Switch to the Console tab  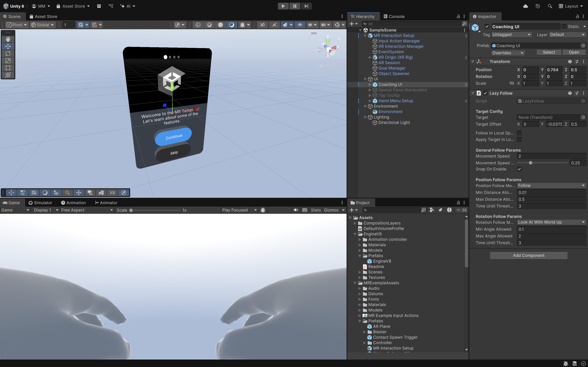[394, 16]
